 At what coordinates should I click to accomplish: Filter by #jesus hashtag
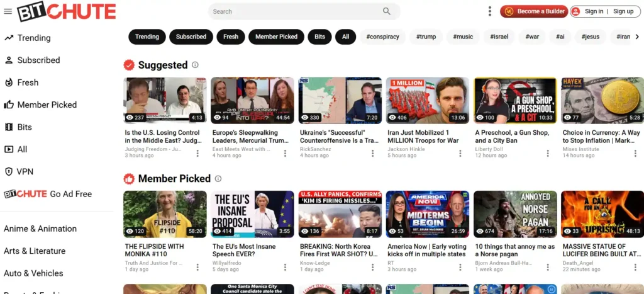[x=591, y=37]
